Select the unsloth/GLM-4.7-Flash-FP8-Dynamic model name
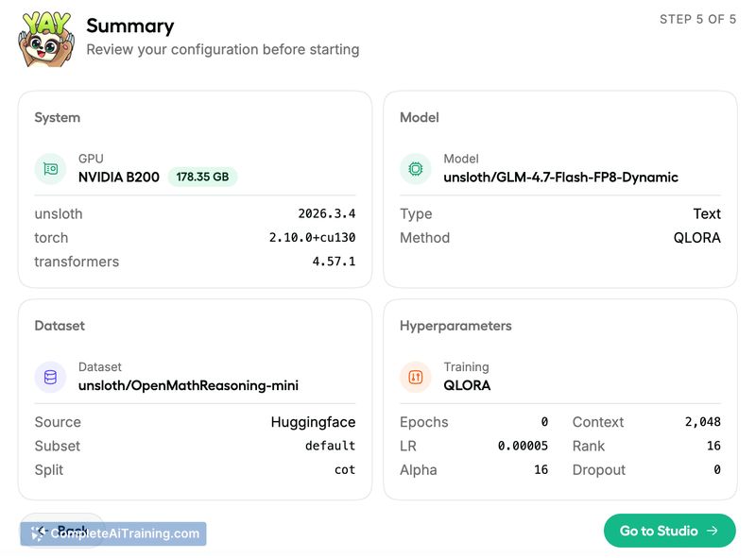This screenshot has height=558, width=756. click(x=560, y=177)
